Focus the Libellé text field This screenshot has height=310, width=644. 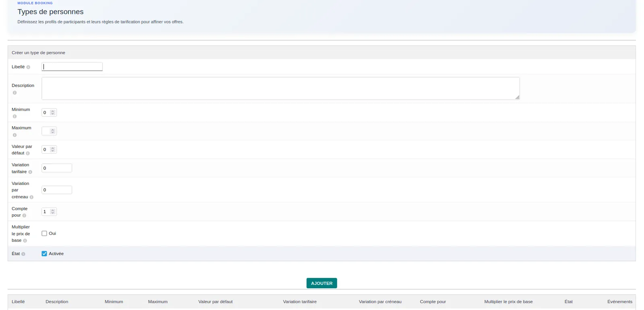coord(72,67)
